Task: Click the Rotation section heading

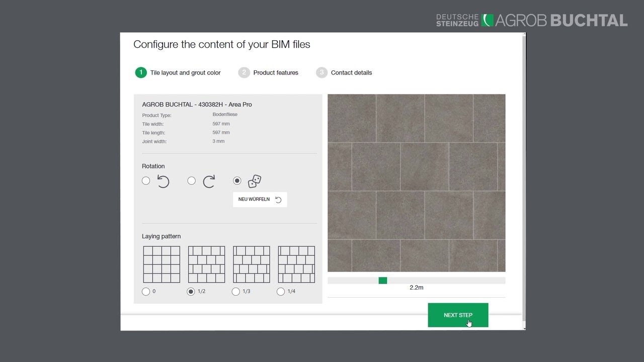Action: (x=153, y=166)
